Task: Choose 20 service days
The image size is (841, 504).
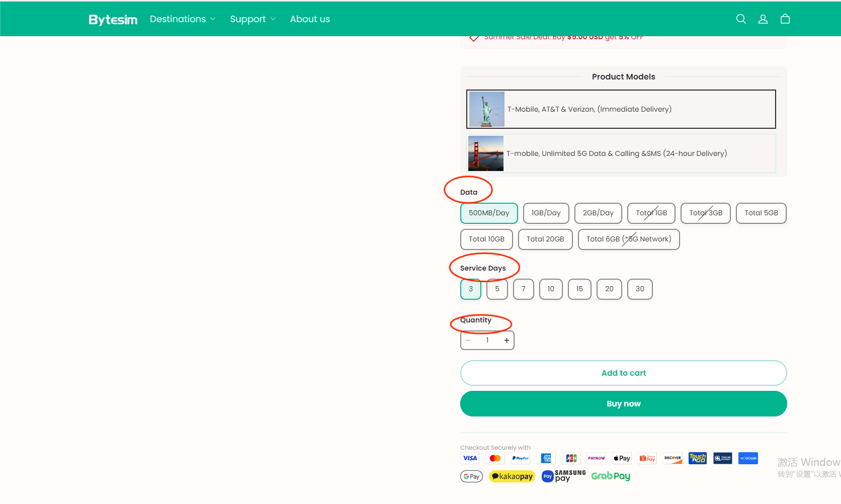Action: click(609, 289)
